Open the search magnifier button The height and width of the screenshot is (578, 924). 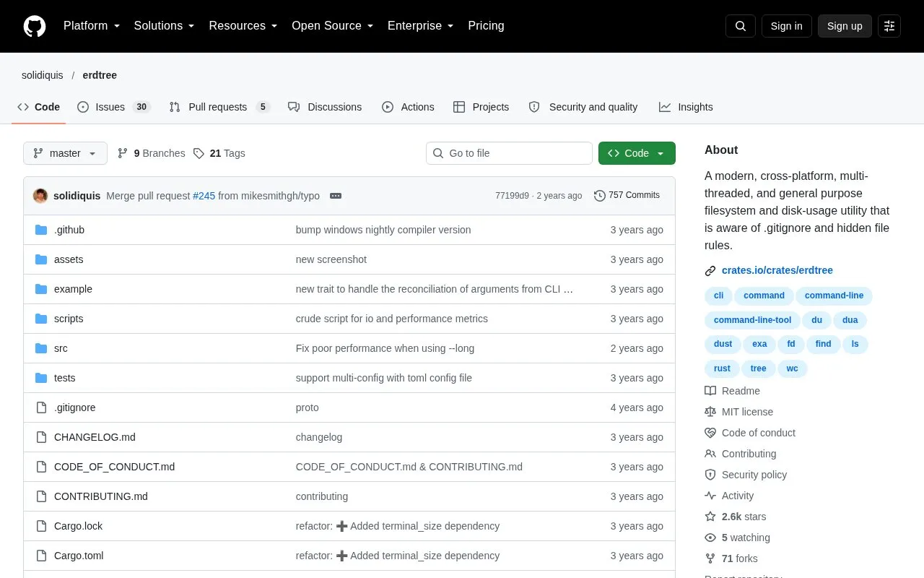point(741,26)
